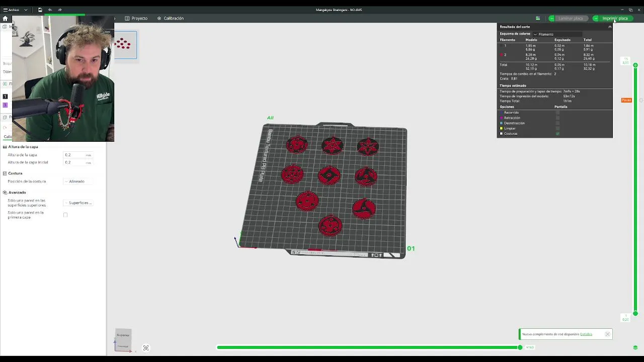This screenshot has height=362, width=644.
Task: Click the save project icon
Action: 40,10
